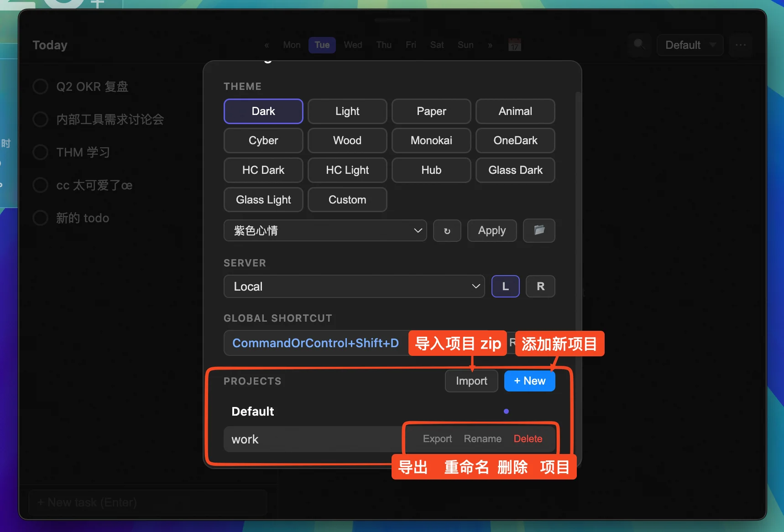Screen dimensions: 784x532
Task: Open the calendar date picker icon
Action: pos(514,45)
